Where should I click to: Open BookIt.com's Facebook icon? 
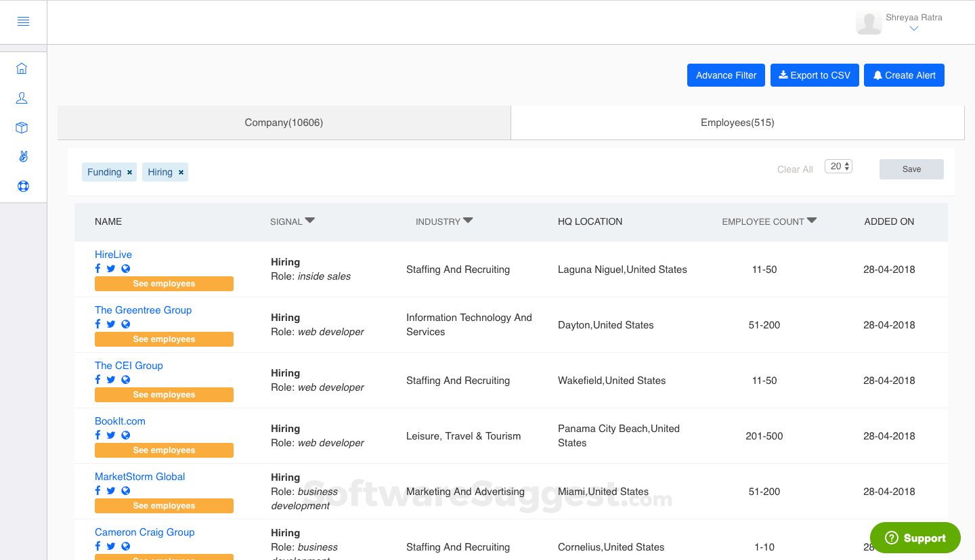(97, 435)
